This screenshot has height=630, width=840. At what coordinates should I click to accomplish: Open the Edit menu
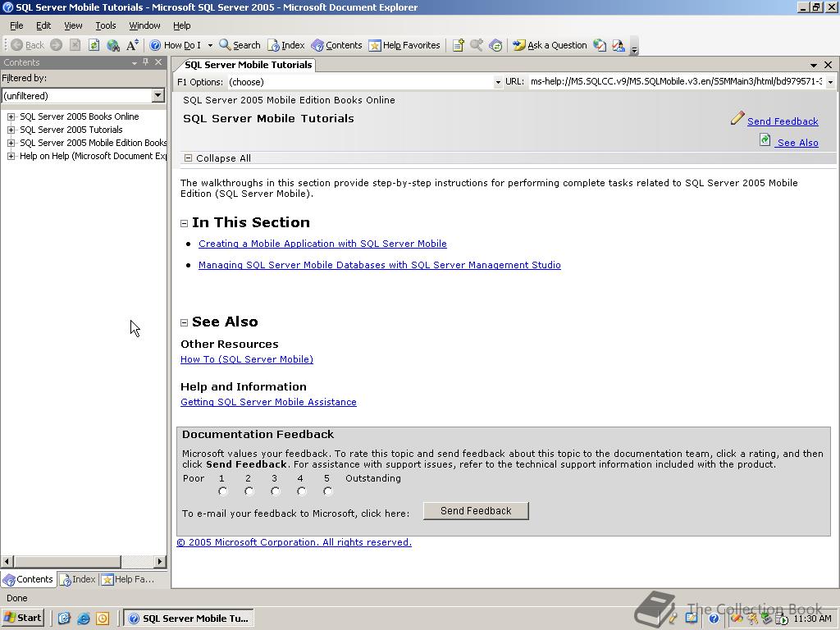point(43,25)
